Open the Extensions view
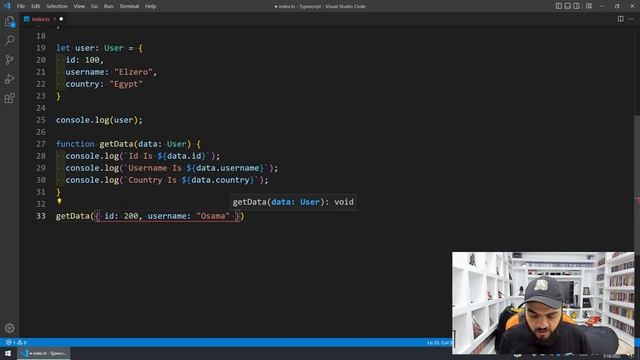The height and width of the screenshot is (360, 640). point(9,98)
